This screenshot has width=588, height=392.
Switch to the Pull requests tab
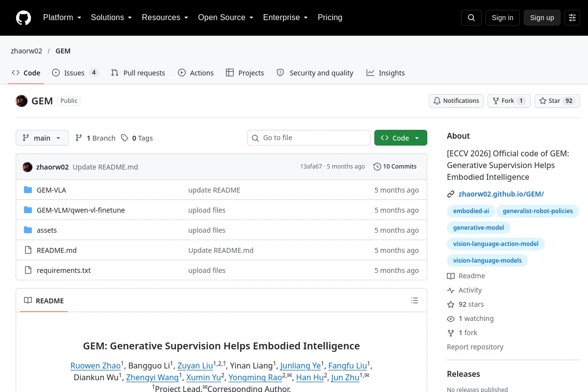(138, 73)
